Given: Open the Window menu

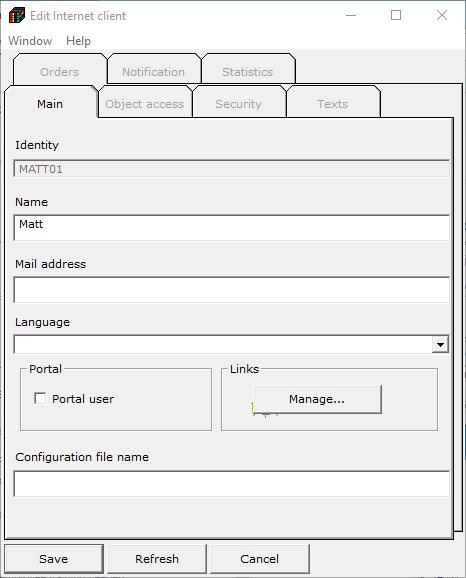Looking at the screenshot, I should 30,41.
